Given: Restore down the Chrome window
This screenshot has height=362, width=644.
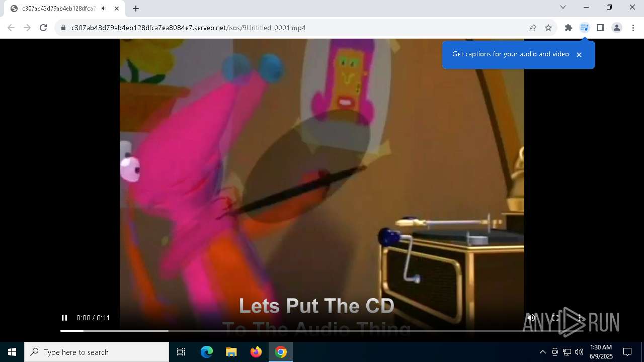Looking at the screenshot, I should [609, 7].
